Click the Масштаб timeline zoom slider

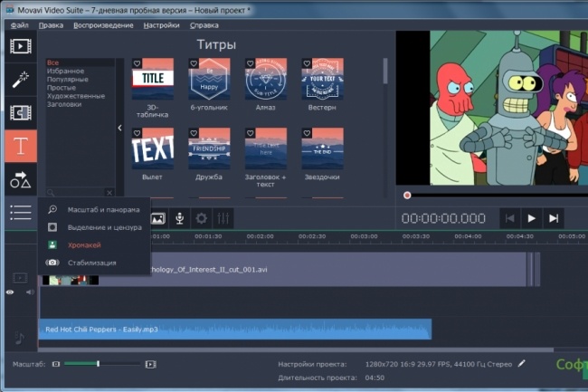click(x=102, y=364)
